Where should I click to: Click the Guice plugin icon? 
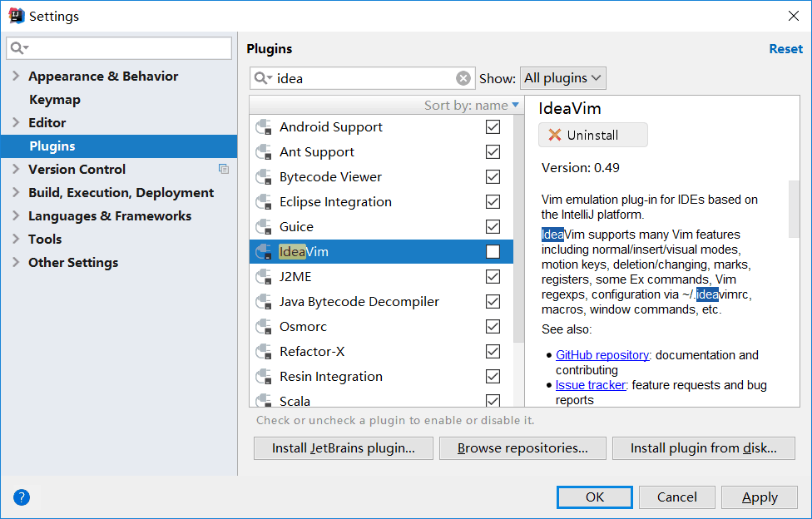pyautogui.click(x=265, y=227)
